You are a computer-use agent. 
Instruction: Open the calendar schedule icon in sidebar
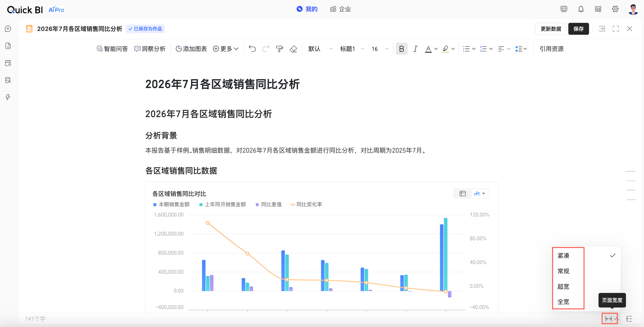pyautogui.click(x=8, y=63)
